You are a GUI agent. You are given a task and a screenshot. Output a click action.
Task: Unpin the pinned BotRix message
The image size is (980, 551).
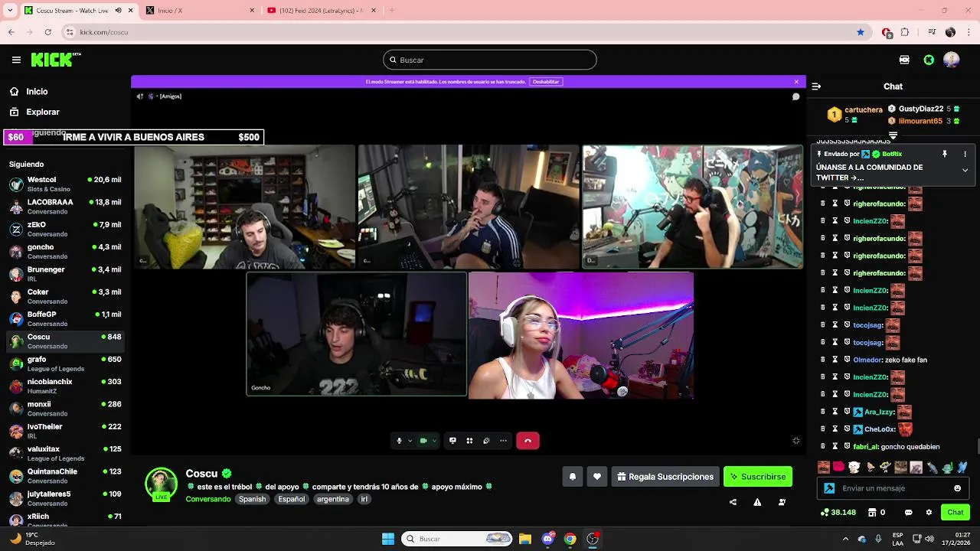pos(945,154)
